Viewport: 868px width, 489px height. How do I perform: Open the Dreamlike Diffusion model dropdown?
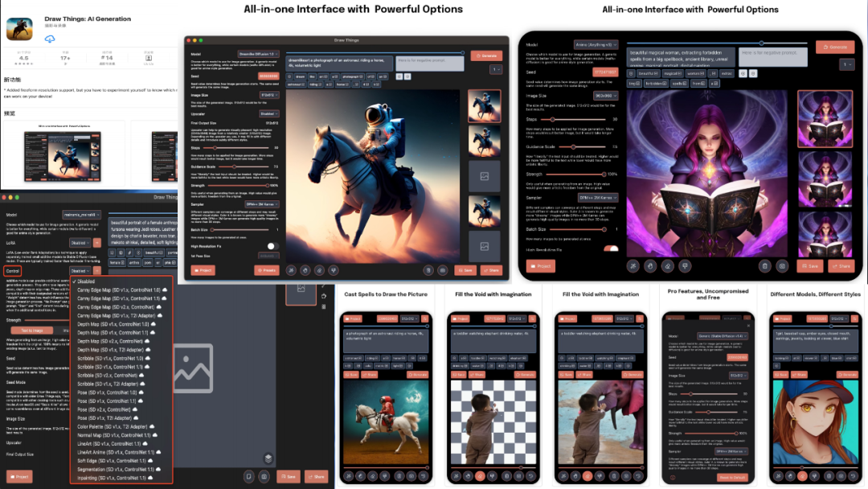pyautogui.click(x=258, y=54)
